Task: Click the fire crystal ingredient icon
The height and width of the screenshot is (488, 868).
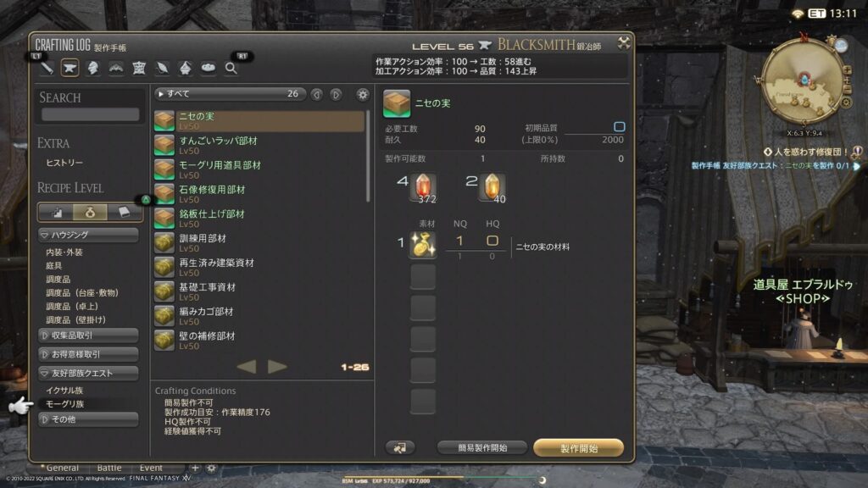Action: (x=423, y=187)
